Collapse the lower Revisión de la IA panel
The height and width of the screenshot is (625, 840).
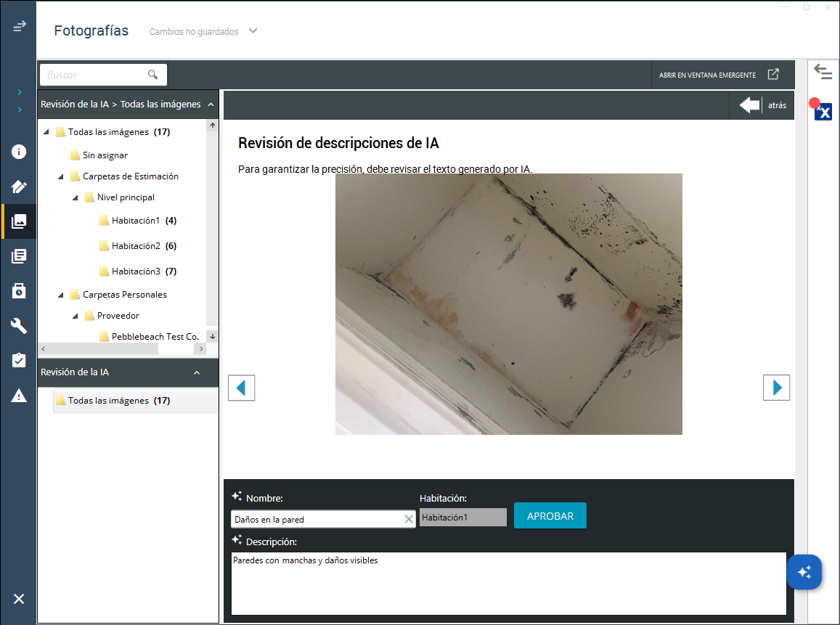click(x=197, y=373)
